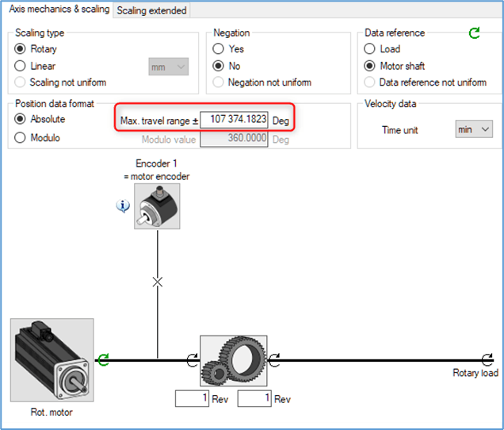The image size is (504, 430).
Task: Click the Max. travel range input field
Action: [x=234, y=120]
